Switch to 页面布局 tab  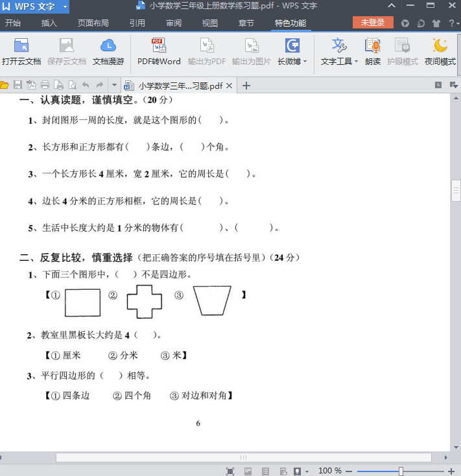click(x=93, y=23)
